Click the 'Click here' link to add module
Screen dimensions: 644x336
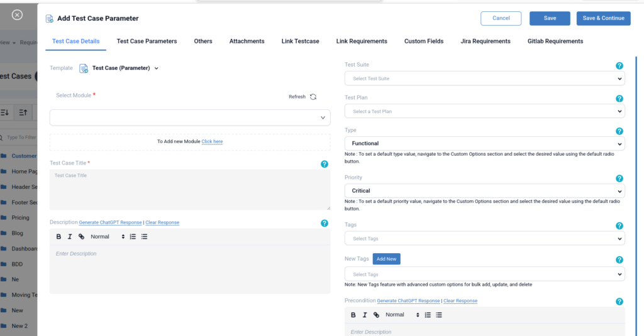[212, 141]
